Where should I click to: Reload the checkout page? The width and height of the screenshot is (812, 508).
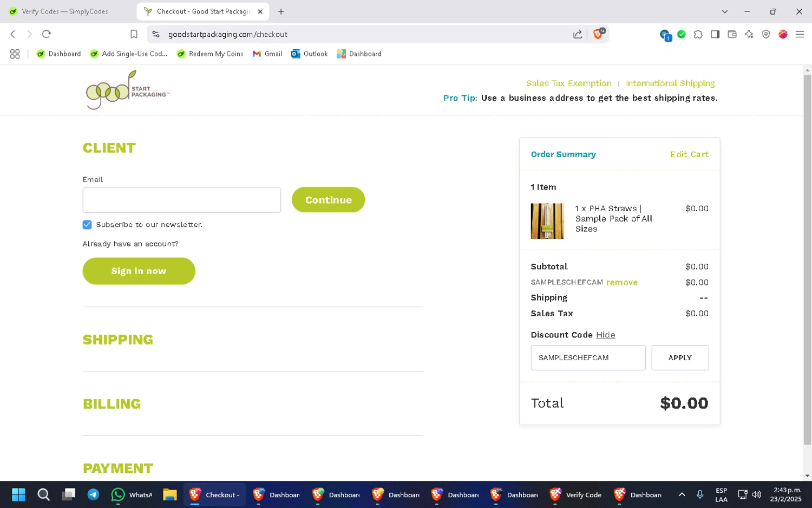[47, 34]
